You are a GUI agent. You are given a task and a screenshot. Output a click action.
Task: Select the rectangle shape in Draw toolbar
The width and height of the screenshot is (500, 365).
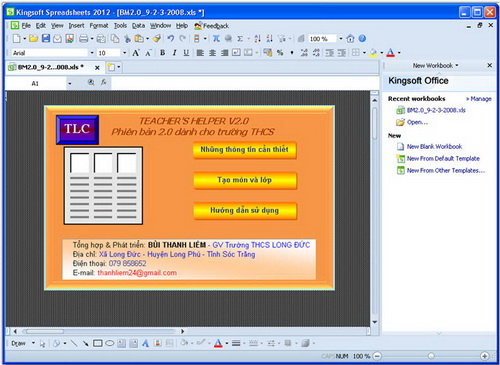point(98,343)
